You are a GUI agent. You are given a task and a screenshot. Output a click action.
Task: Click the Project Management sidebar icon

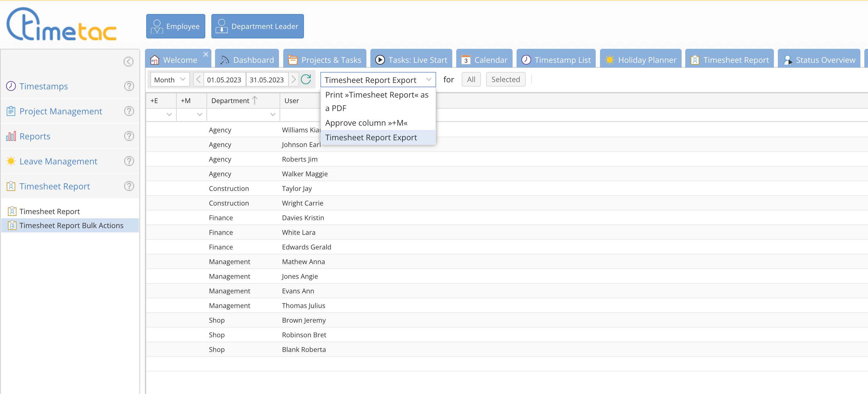point(11,111)
